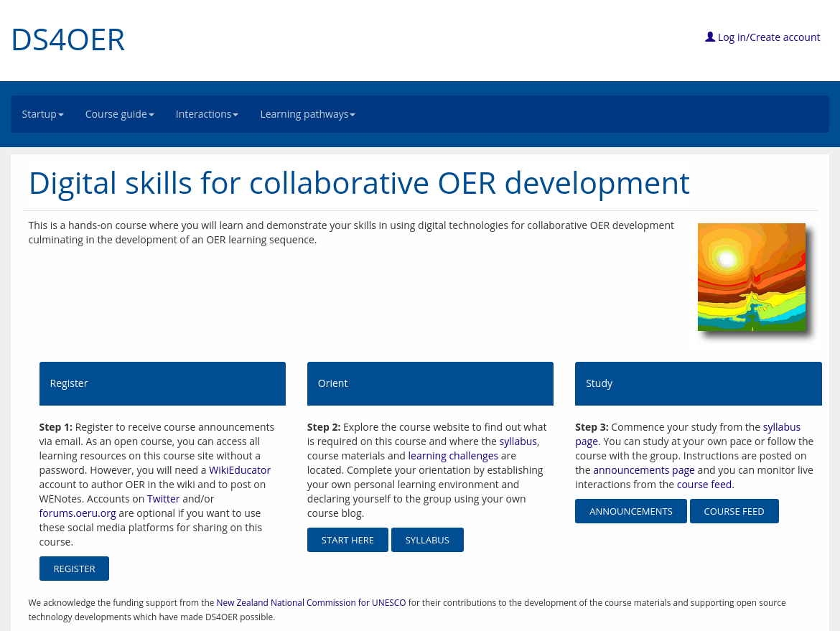
Task: Open the Learning pathways dropdown menu
Action: 307,114
